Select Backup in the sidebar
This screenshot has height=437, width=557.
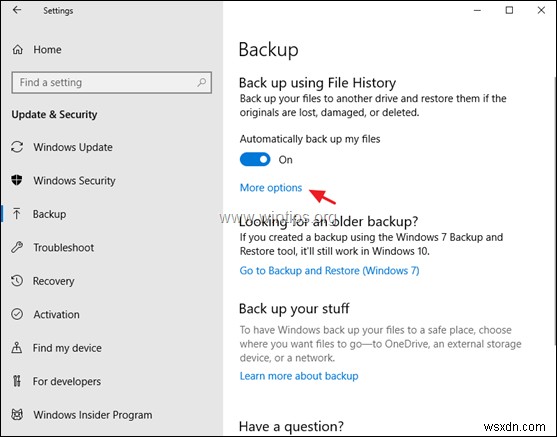pos(49,214)
